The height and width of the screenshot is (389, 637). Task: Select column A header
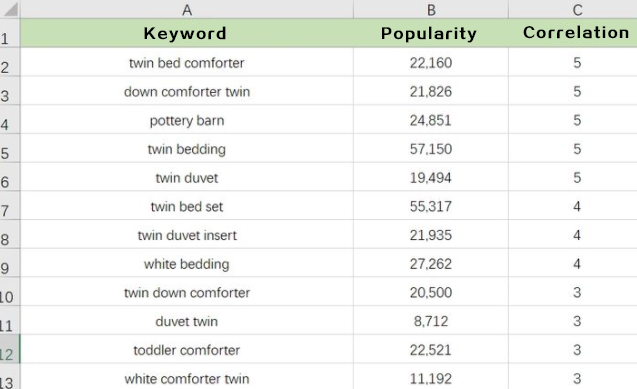tap(187, 9)
